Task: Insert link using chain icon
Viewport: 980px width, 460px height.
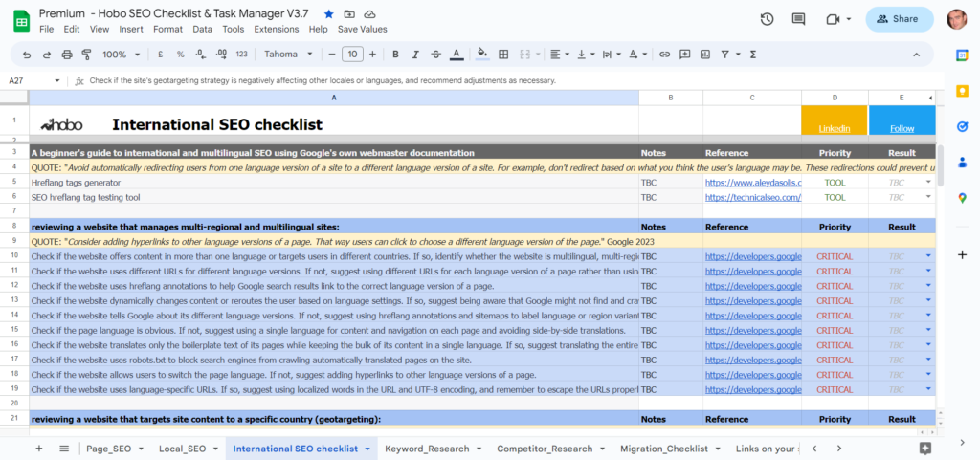Action: pyautogui.click(x=664, y=55)
